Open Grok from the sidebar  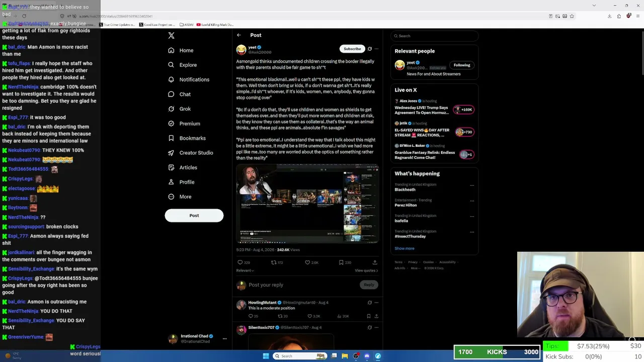[179, 109]
